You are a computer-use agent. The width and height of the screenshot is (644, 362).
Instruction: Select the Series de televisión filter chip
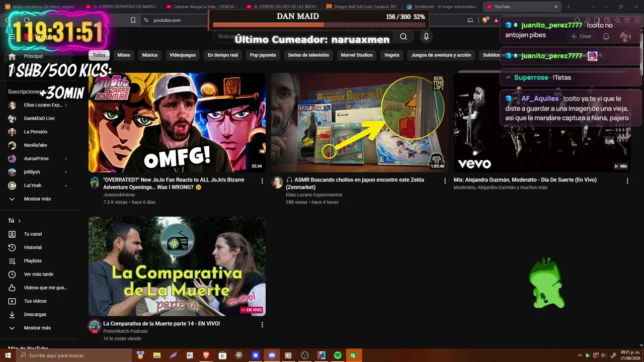tap(308, 55)
